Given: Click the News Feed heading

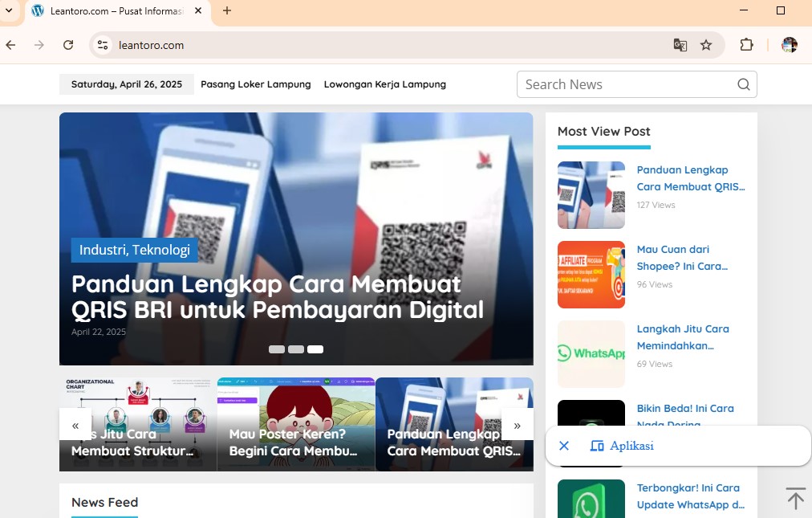Looking at the screenshot, I should pyautogui.click(x=104, y=503).
